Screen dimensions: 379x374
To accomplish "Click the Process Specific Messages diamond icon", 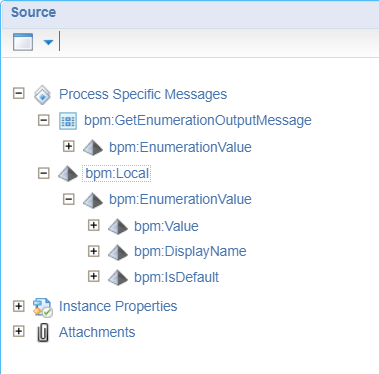I will point(43,95).
